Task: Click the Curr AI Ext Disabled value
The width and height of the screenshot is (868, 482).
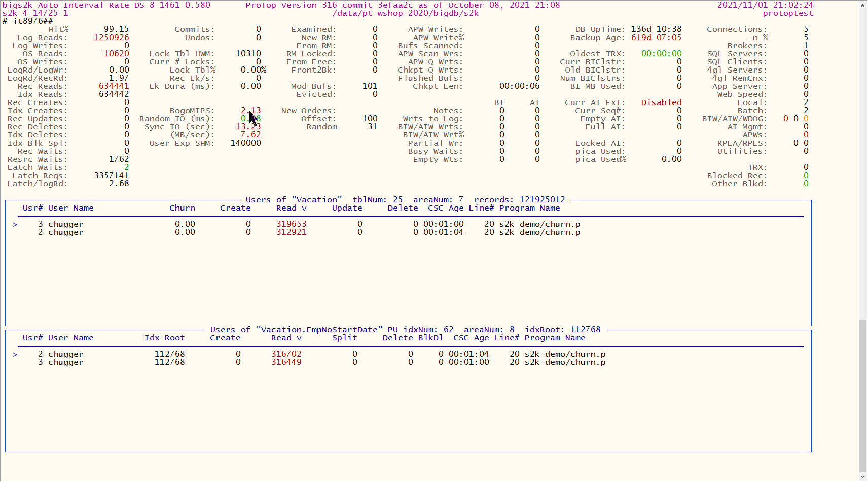Action: click(x=661, y=102)
